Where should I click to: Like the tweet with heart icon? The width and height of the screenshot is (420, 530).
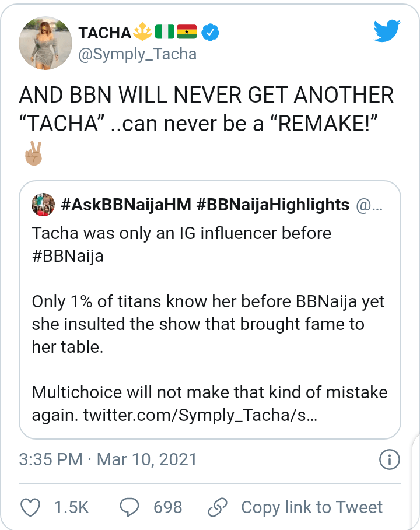click(30, 507)
